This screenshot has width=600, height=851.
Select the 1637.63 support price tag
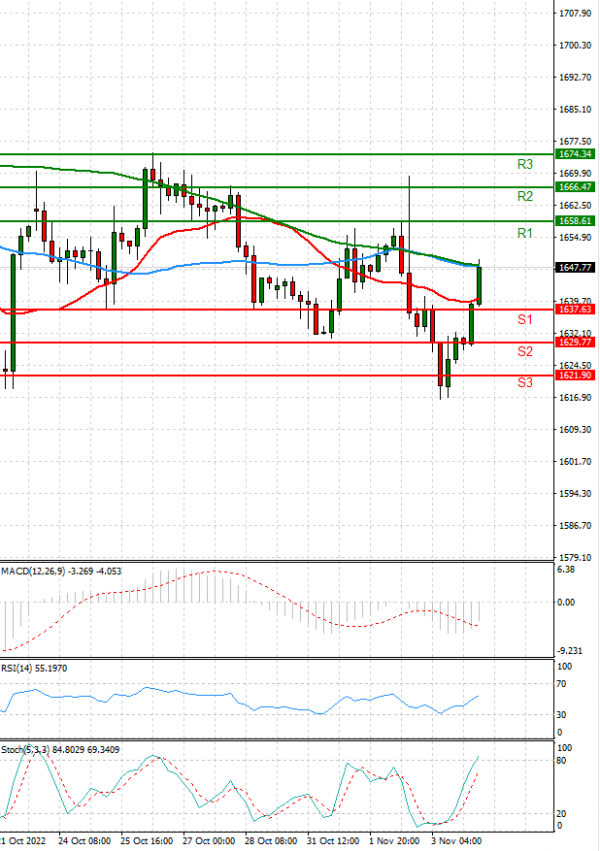pyautogui.click(x=575, y=309)
